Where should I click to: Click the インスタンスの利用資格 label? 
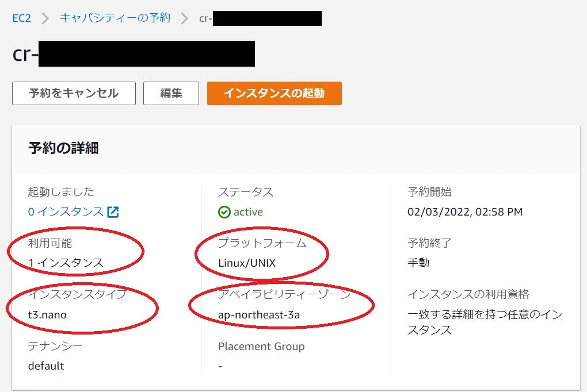pyautogui.click(x=468, y=294)
